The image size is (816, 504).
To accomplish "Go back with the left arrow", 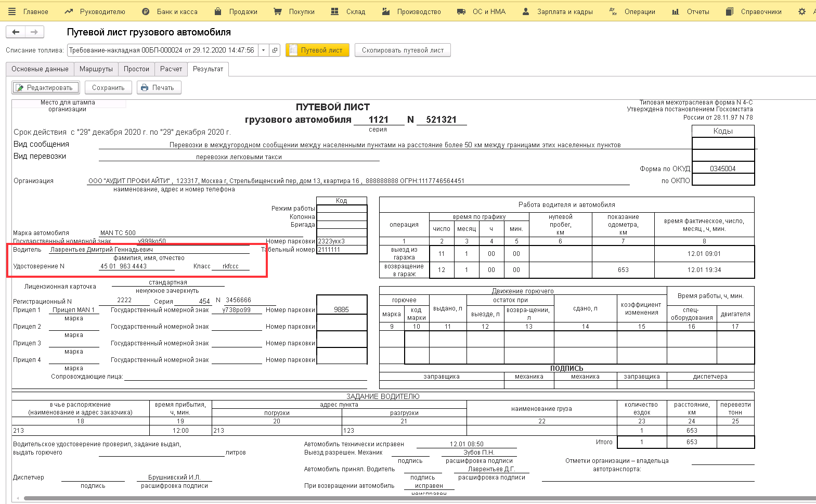I will (16, 32).
